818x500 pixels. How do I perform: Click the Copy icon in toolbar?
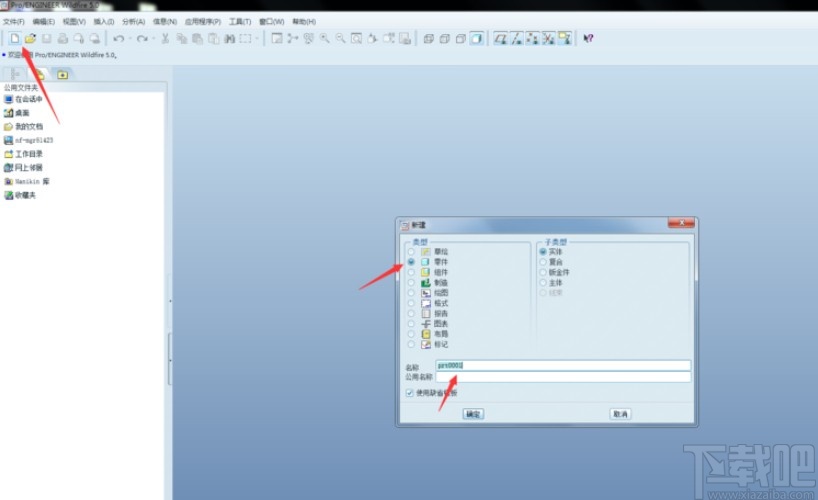coord(181,38)
